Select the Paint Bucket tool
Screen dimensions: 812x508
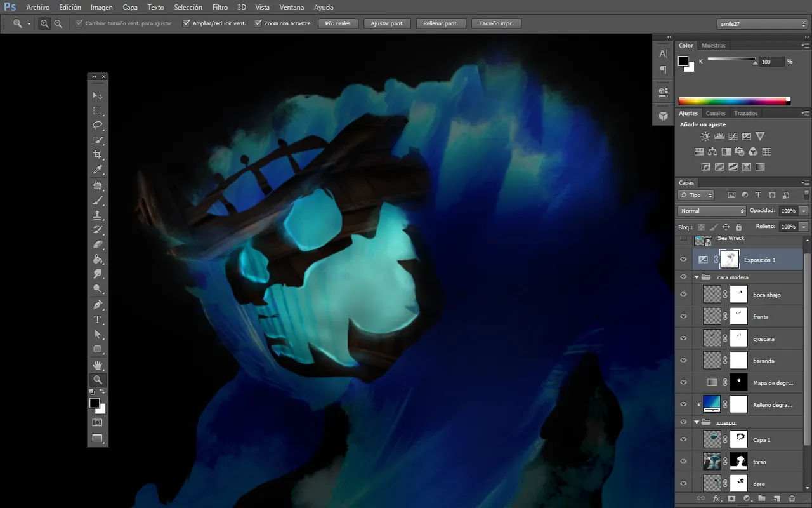pos(98,259)
